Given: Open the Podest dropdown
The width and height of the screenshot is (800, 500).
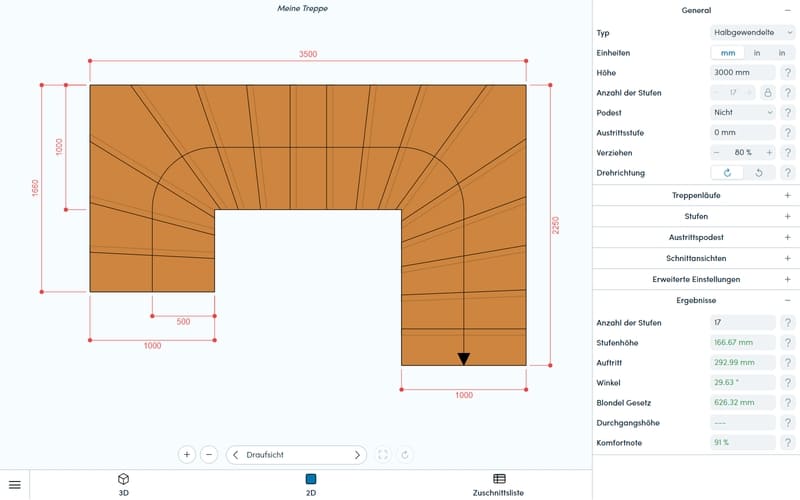Looking at the screenshot, I should 743,112.
